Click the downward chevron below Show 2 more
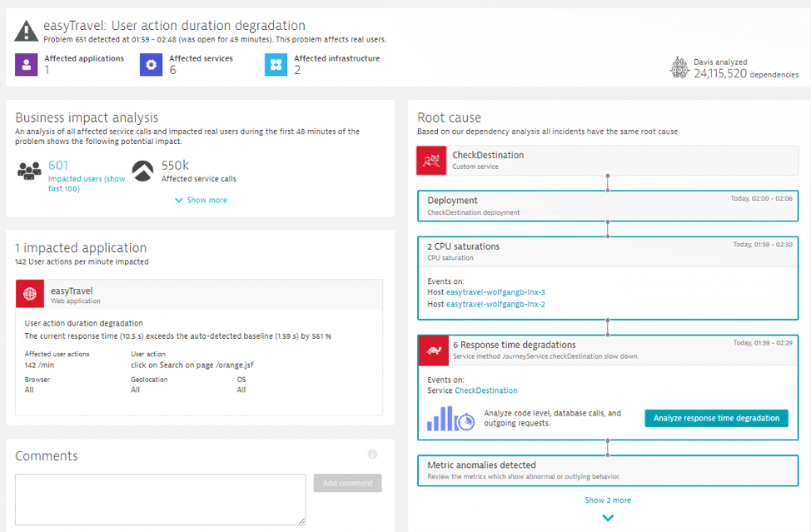811x532 pixels. coord(608,516)
